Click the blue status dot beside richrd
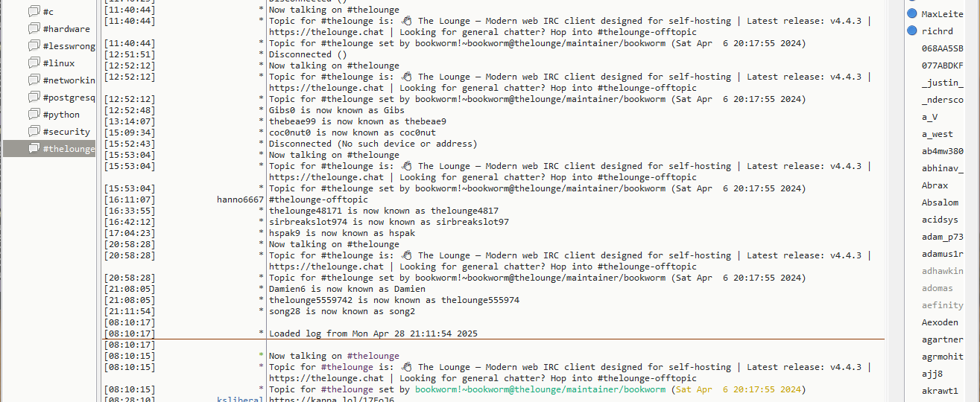Viewport: 980px width, 402px height. coord(912,31)
